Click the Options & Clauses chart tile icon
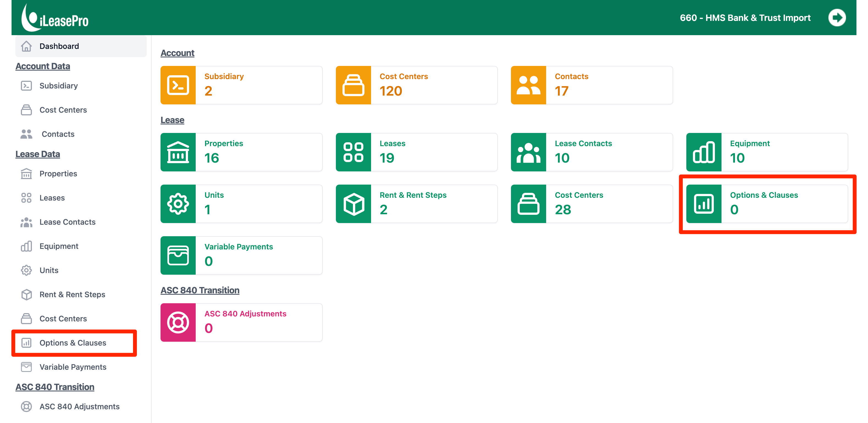The height and width of the screenshot is (423, 868). pos(704,204)
